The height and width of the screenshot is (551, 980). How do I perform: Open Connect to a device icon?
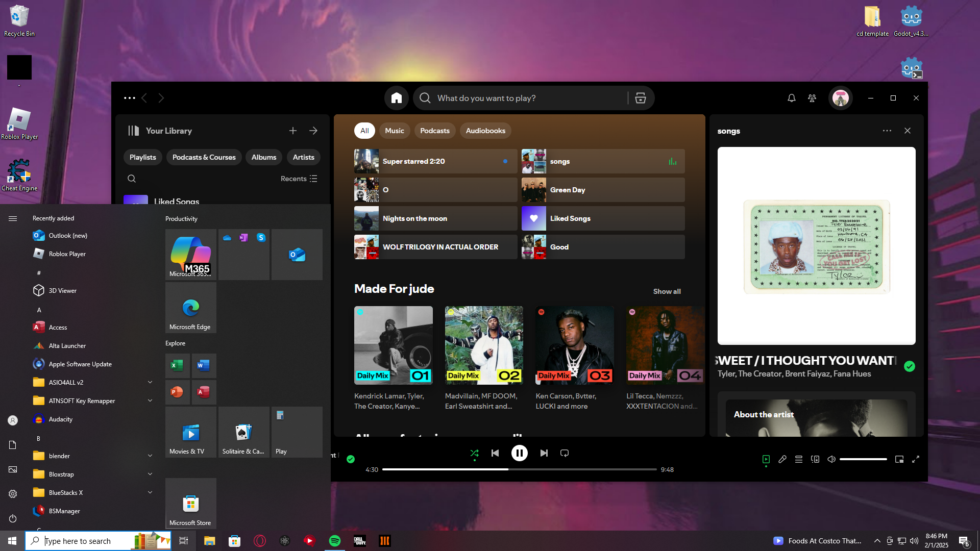click(815, 459)
